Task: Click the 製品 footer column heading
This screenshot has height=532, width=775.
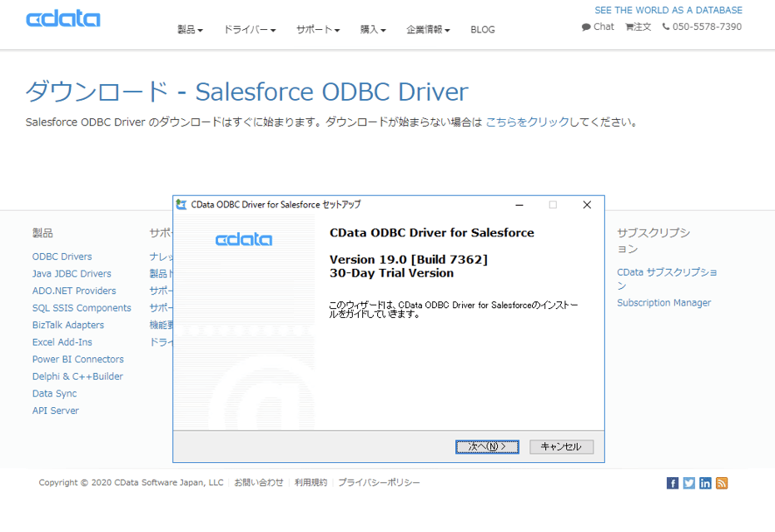Action: pyautogui.click(x=42, y=233)
